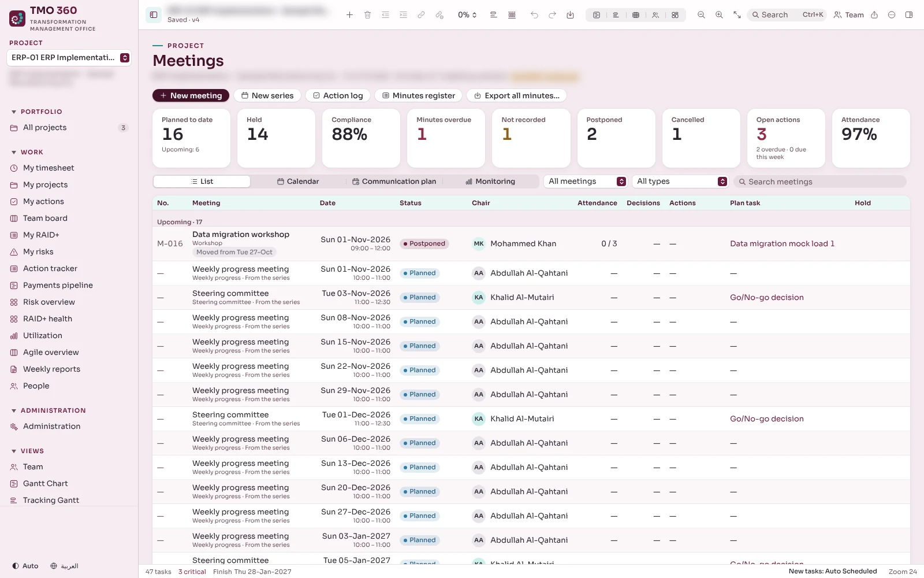Screen dimensions: 924x578
Task: Open the ERP-01 project selector dropdown
Action: (69, 58)
